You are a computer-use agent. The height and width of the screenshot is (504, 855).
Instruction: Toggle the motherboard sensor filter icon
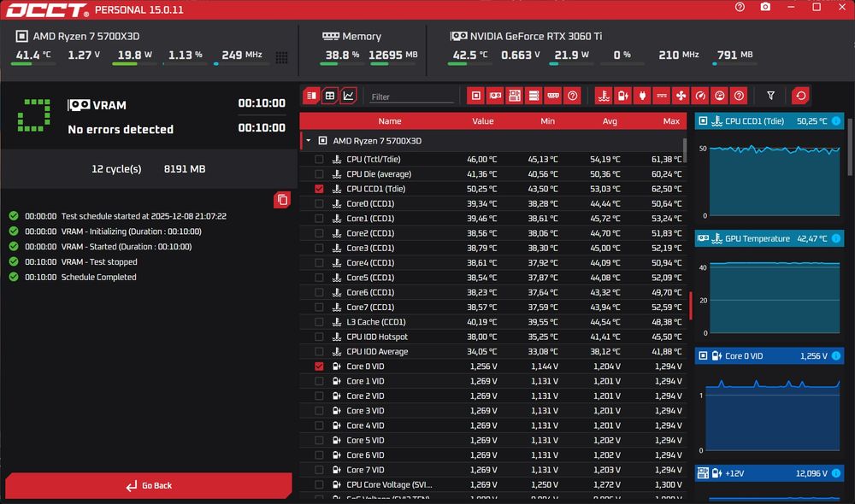pos(514,96)
